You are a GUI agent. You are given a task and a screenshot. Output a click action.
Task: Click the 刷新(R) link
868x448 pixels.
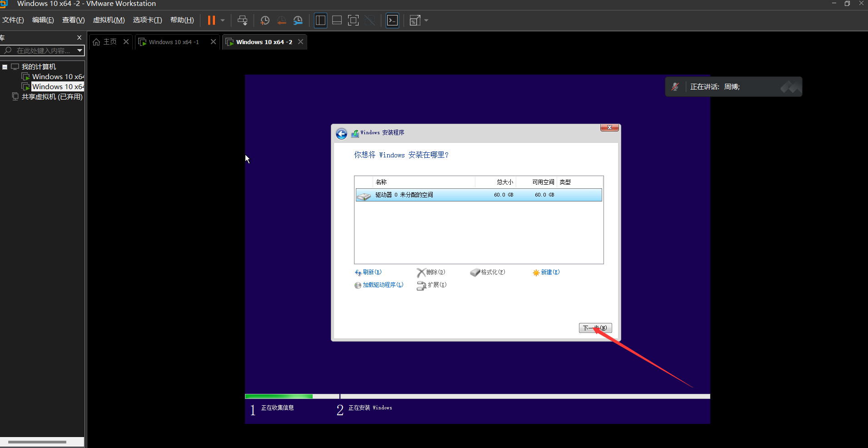point(368,272)
